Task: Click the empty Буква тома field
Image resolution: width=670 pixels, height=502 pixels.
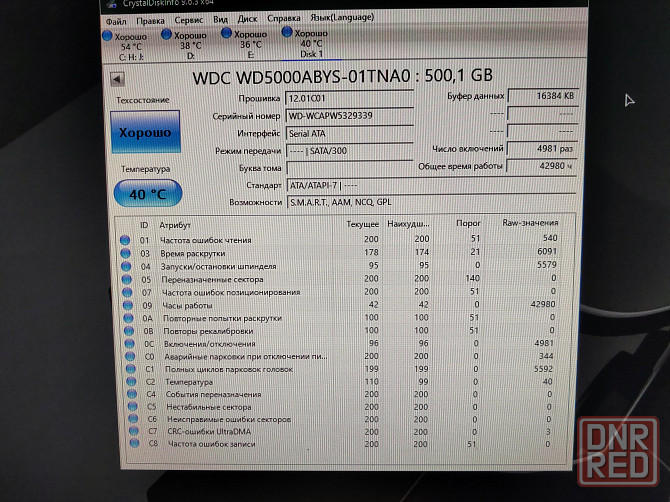Action: pyautogui.click(x=350, y=168)
